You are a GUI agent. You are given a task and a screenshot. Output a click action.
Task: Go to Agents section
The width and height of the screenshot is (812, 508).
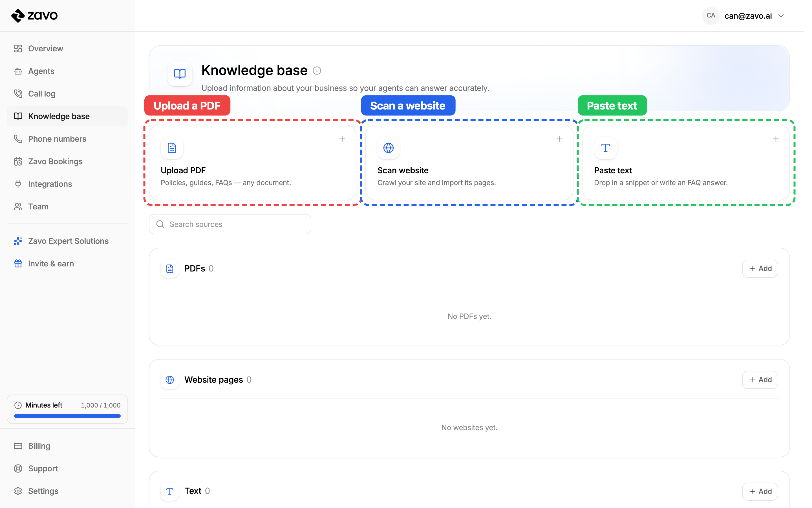pyautogui.click(x=67, y=71)
